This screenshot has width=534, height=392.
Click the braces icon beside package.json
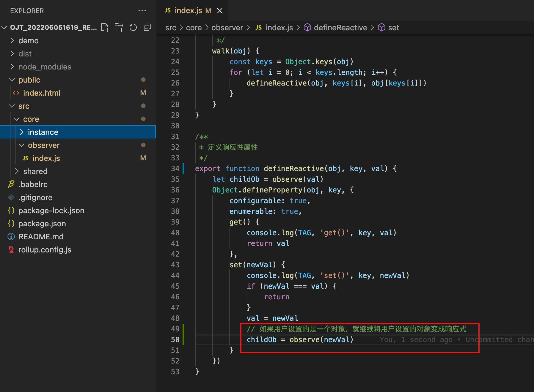[x=11, y=224]
